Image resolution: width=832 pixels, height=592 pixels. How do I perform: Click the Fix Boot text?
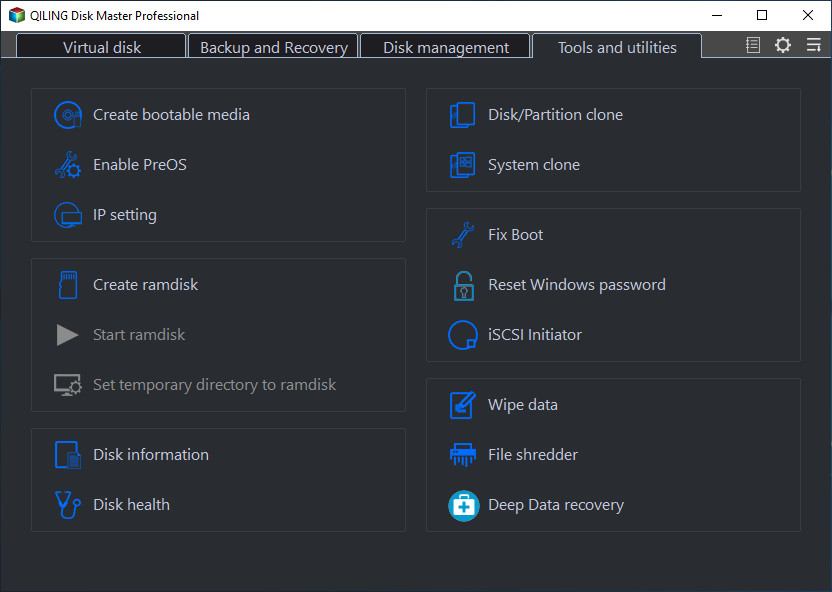[516, 235]
